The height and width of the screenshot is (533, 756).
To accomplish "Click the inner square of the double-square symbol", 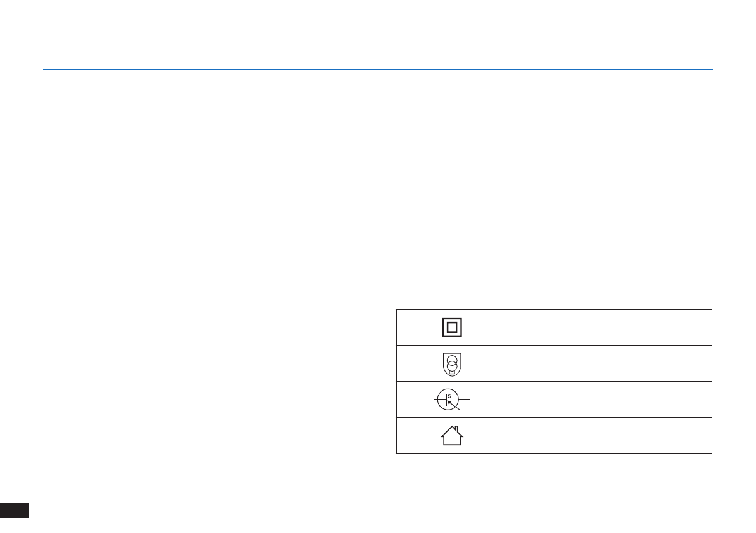I will (452, 328).
